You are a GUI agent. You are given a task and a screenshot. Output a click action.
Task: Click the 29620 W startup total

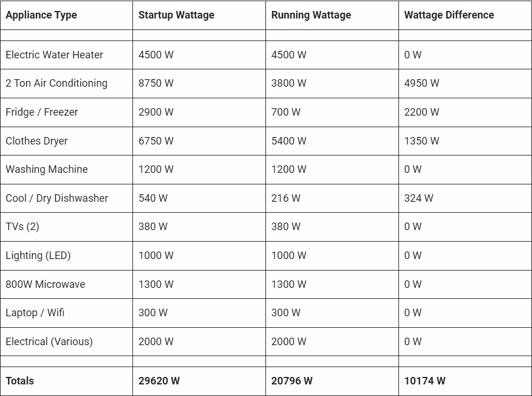pyautogui.click(x=159, y=381)
